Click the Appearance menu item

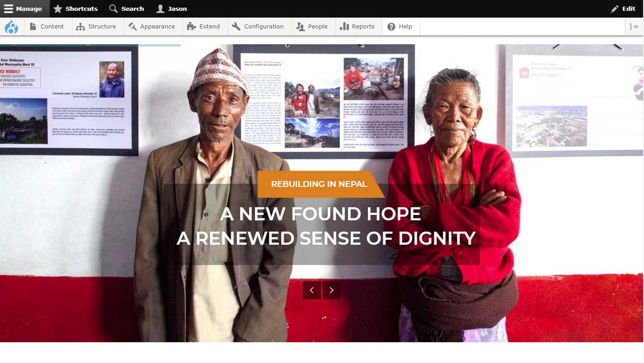coord(151,27)
